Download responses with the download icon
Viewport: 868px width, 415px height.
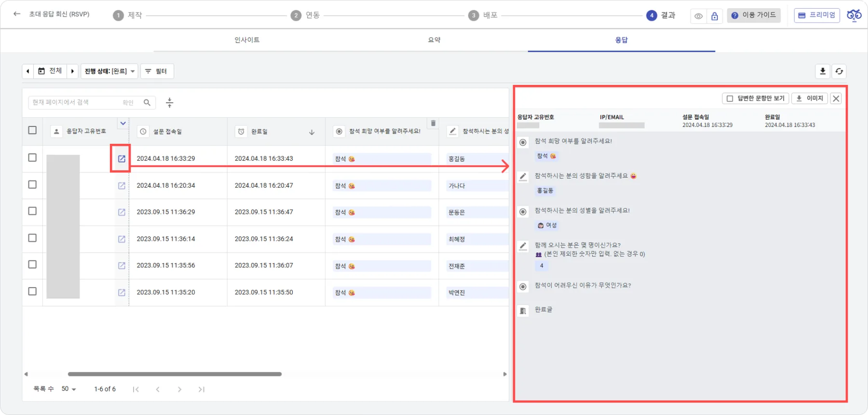click(x=823, y=71)
